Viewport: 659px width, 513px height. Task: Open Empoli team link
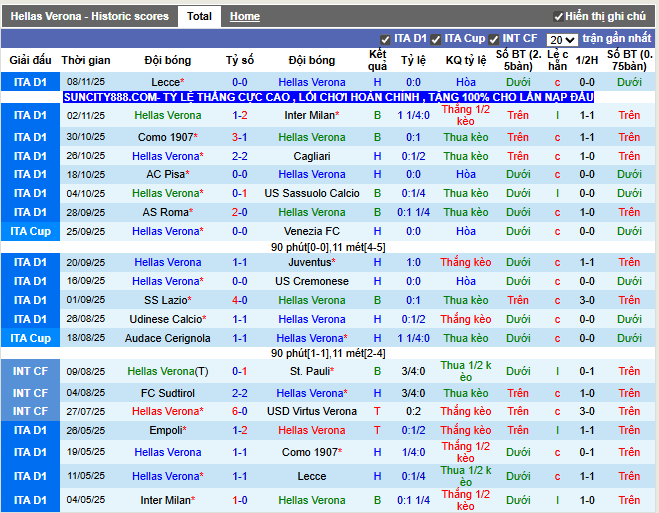click(168, 430)
